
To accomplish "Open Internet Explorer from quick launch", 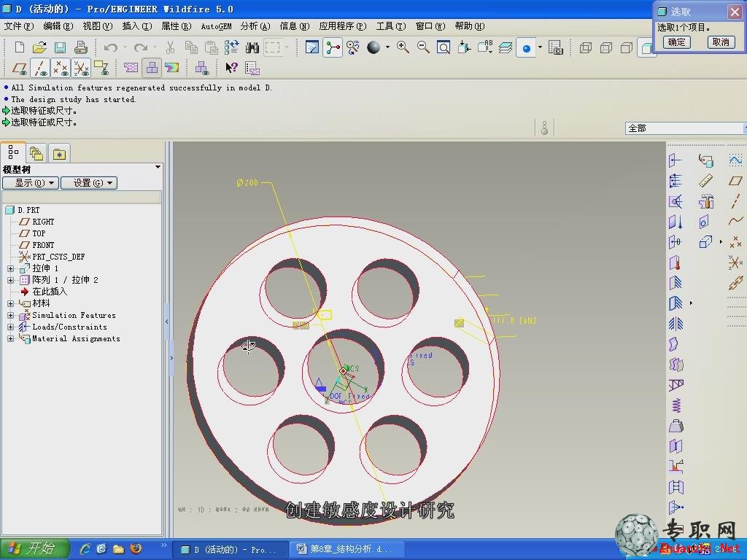I will coord(86,549).
